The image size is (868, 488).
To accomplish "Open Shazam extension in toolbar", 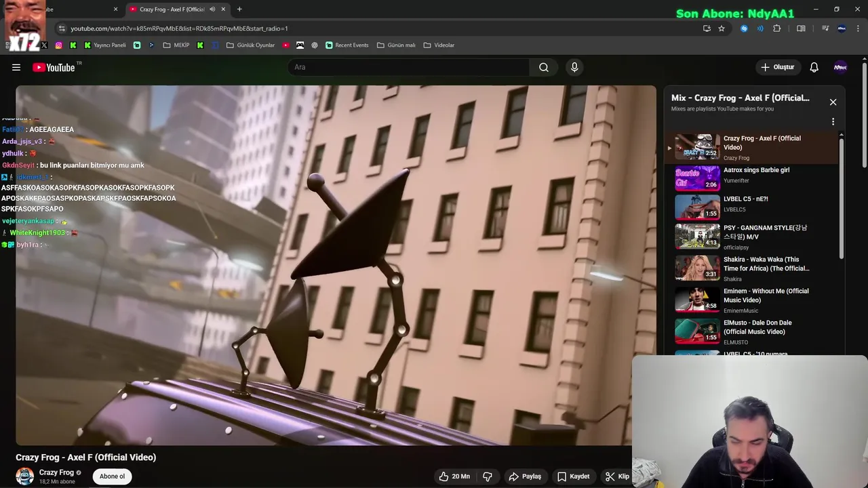I will 744,28.
